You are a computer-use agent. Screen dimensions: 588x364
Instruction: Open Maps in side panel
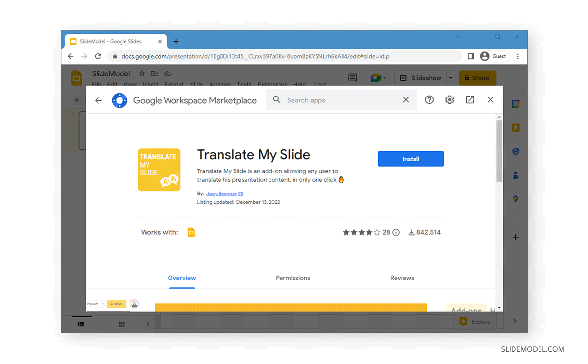(515, 199)
